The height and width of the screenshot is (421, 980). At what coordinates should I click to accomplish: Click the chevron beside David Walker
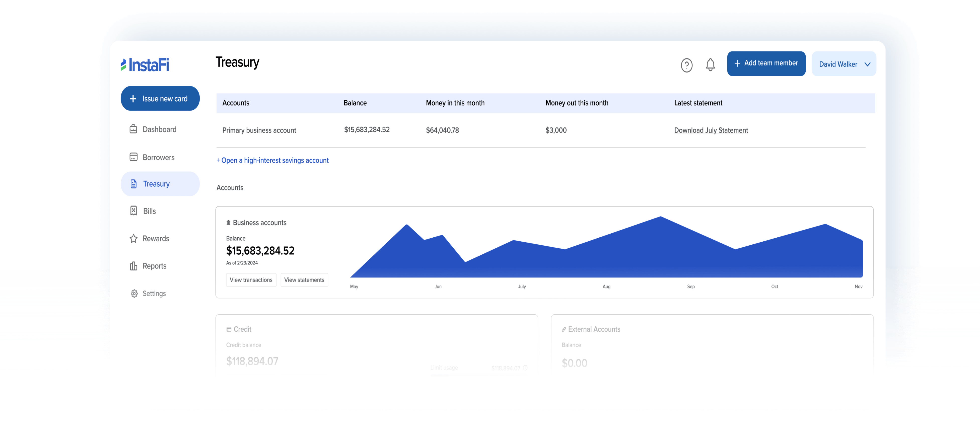coord(867,64)
